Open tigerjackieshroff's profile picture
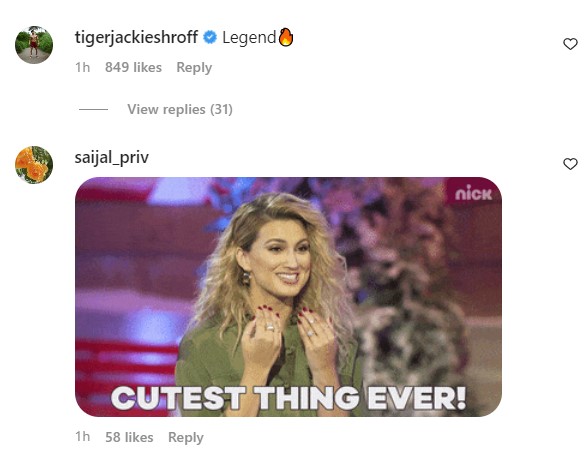Viewport: 588px width, 468px height. [x=34, y=45]
